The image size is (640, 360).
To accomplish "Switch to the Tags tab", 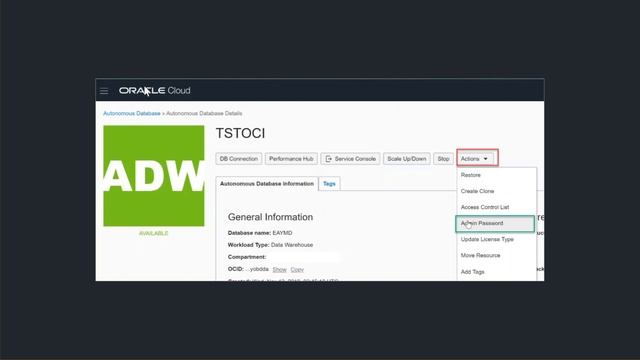I will coord(329,184).
